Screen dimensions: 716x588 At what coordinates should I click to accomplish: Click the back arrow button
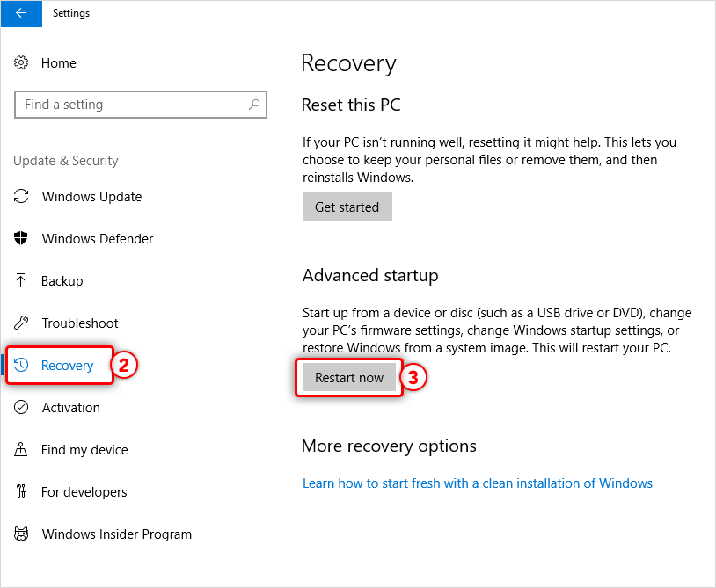point(21,13)
